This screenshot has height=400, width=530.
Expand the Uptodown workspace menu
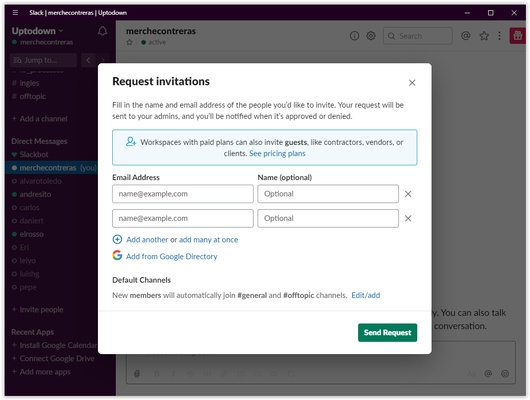(38, 31)
